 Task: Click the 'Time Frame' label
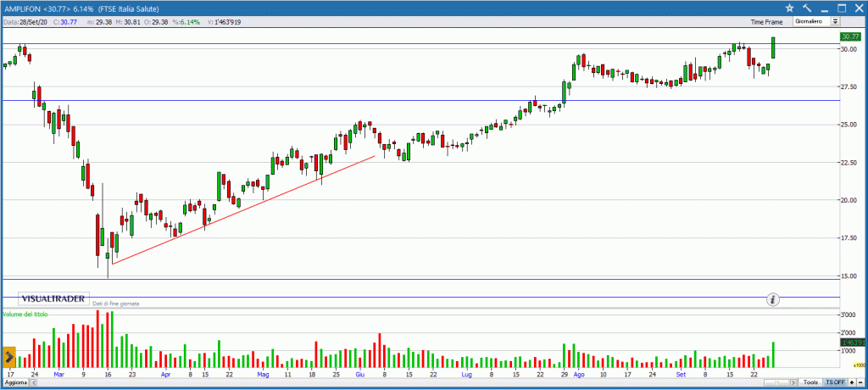(x=766, y=22)
